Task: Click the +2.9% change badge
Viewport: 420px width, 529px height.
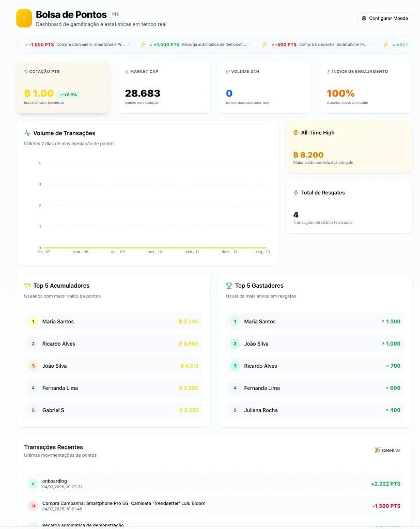Action: (69, 95)
